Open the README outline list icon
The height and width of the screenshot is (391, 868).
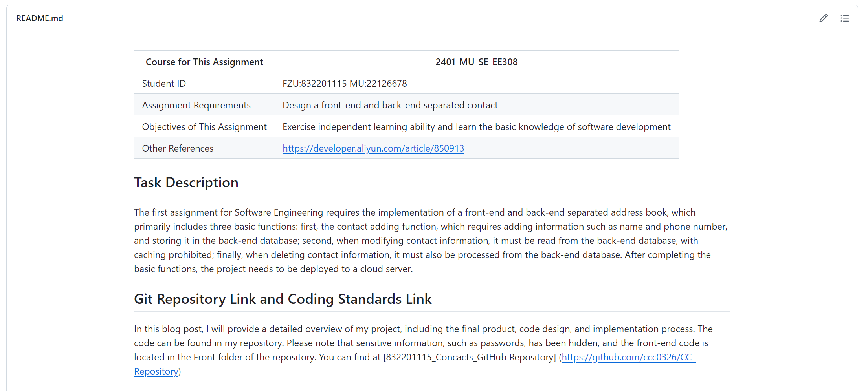tap(844, 18)
